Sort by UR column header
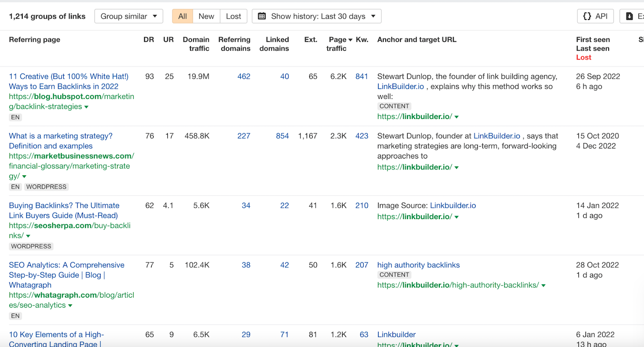This screenshot has height=347, width=644. click(169, 39)
